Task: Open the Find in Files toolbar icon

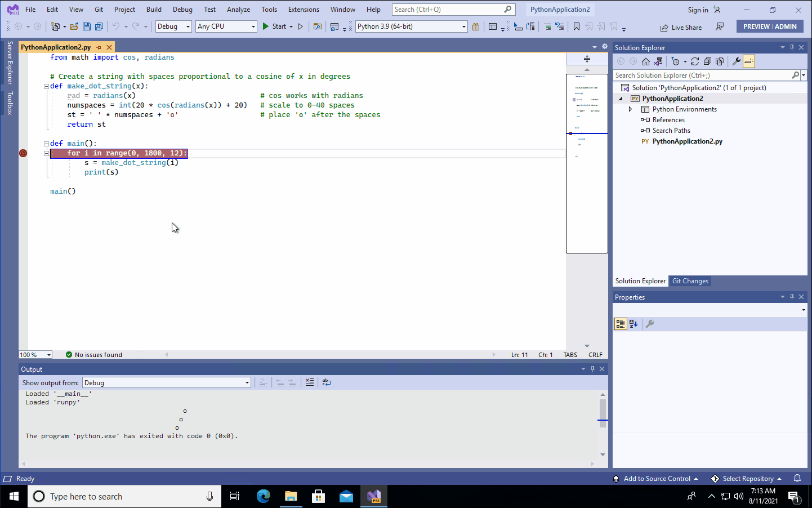Action: (x=318, y=26)
